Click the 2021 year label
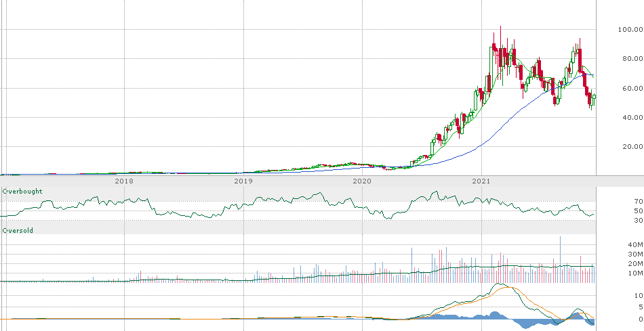644x331 pixels. pos(481,181)
